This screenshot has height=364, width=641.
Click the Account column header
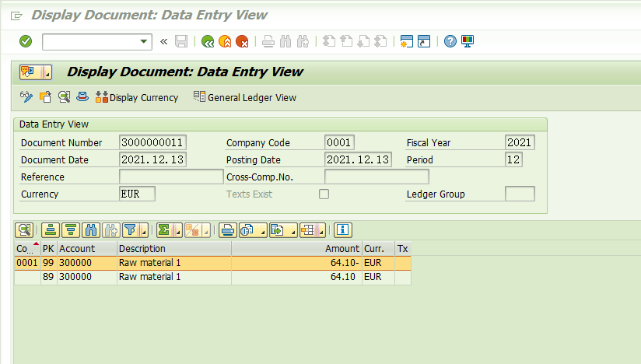[x=86, y=248]
